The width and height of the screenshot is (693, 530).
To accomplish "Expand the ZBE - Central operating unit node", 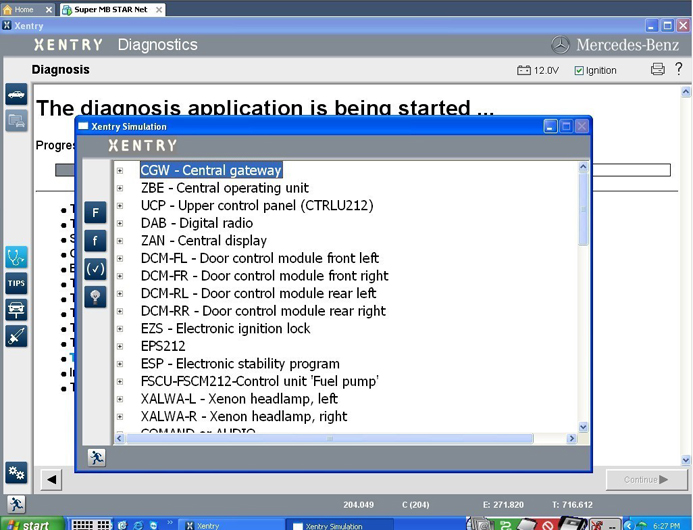I will pos(120,188).
